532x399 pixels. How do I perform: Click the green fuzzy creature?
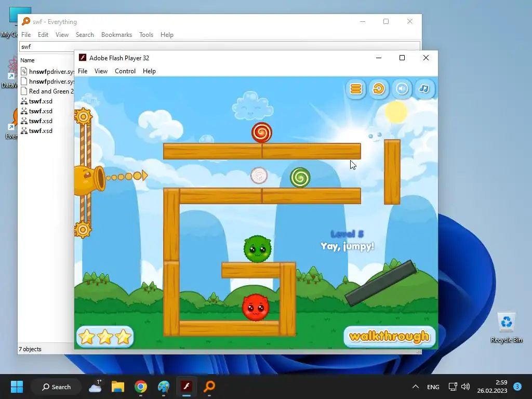pos(258,249)
